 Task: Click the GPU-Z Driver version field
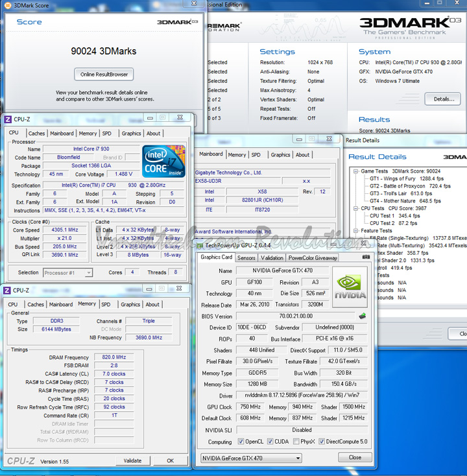tap(302, 395)
